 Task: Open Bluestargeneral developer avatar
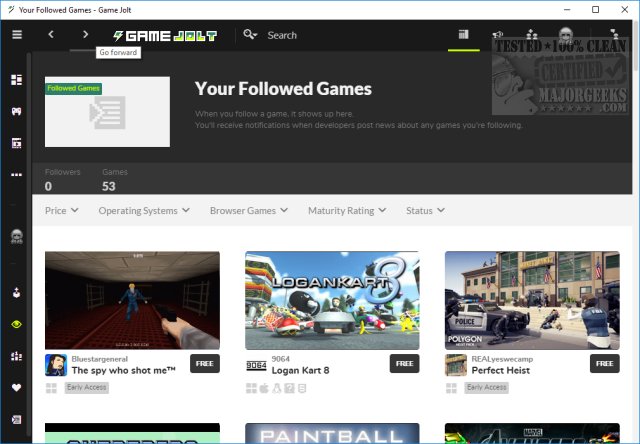56,365
